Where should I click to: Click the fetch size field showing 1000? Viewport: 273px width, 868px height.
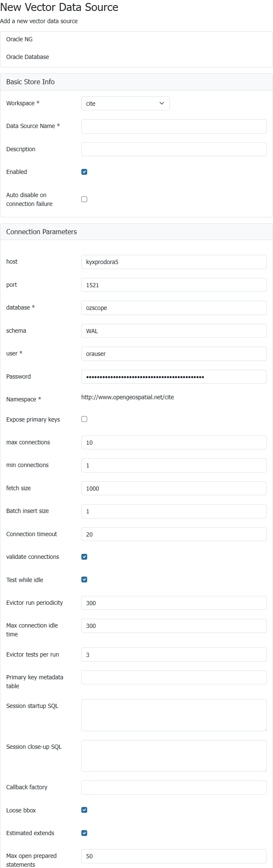pyautogui.click(x=174, y=489)
